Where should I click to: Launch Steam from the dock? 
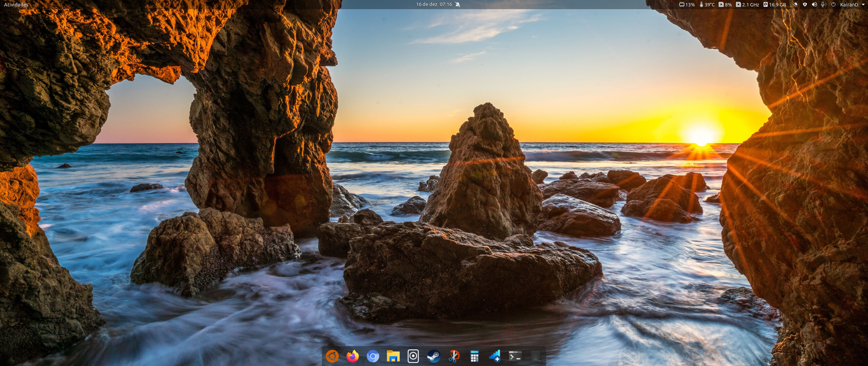[x=433, y=356]
